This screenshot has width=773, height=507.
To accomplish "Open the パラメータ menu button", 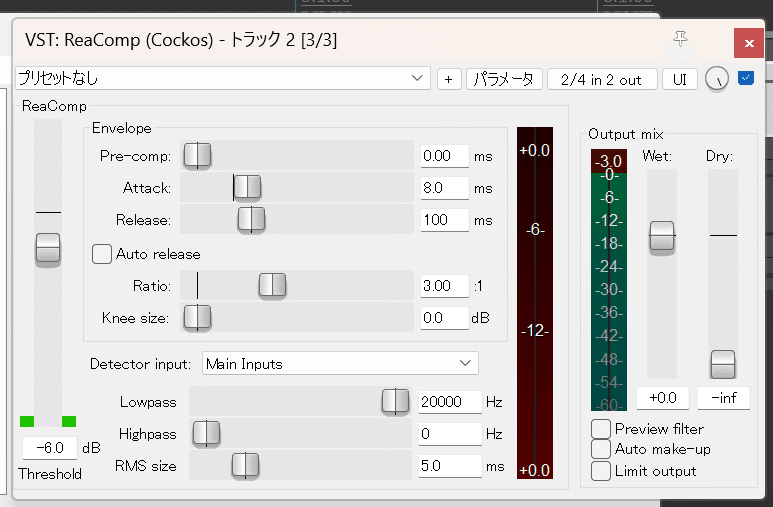I will coord(504,79).
